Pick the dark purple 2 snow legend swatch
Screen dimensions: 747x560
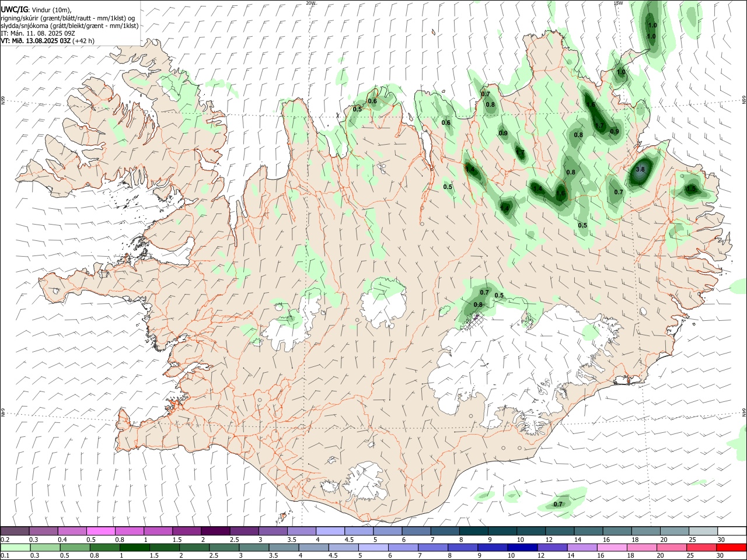[x=215, y=531]
